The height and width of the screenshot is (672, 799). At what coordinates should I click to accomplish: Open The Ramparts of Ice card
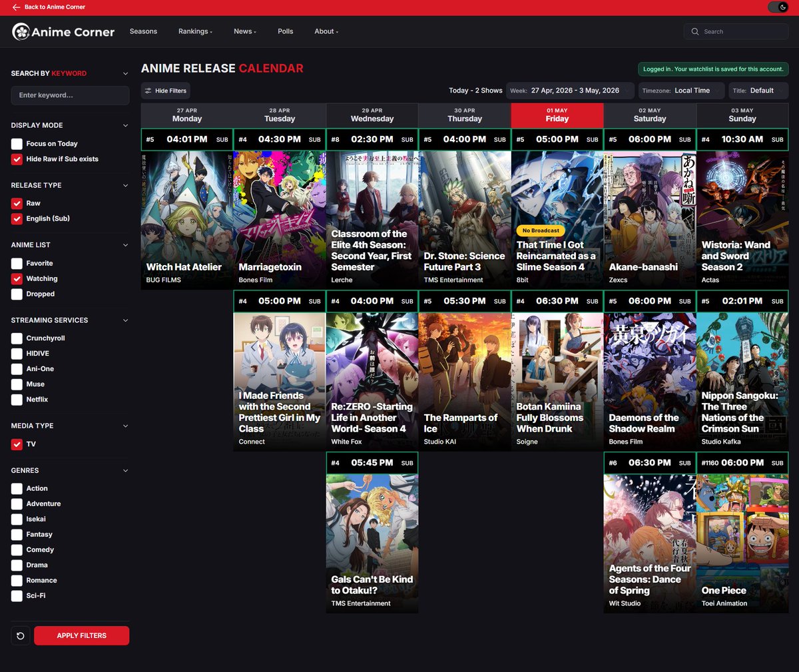point(465,382)
